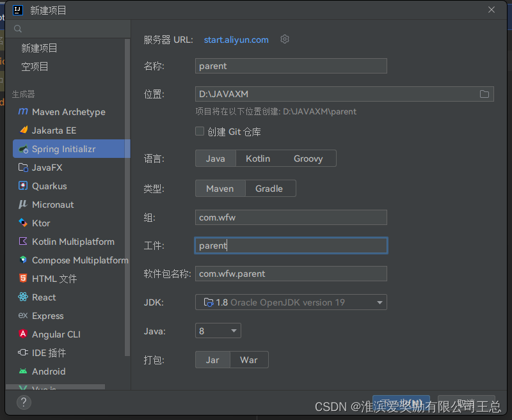This screenshot has width=512, height=420.
Task: Select 新建项目 in the left list
Action: (x=39, y=48)
